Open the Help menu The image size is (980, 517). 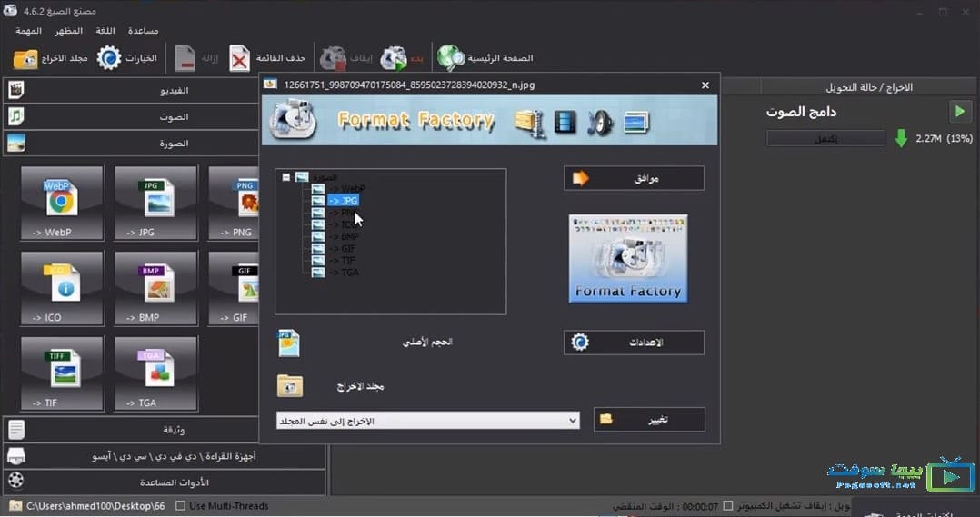point(143,31)
